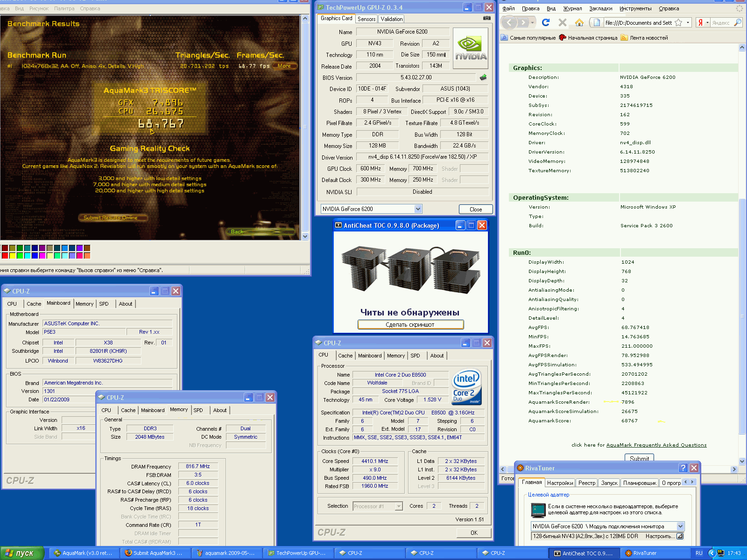Open Firefox address bar history dropdown
Image resolution: width=747 pixels, height=560 pixels.
point(688,22)
